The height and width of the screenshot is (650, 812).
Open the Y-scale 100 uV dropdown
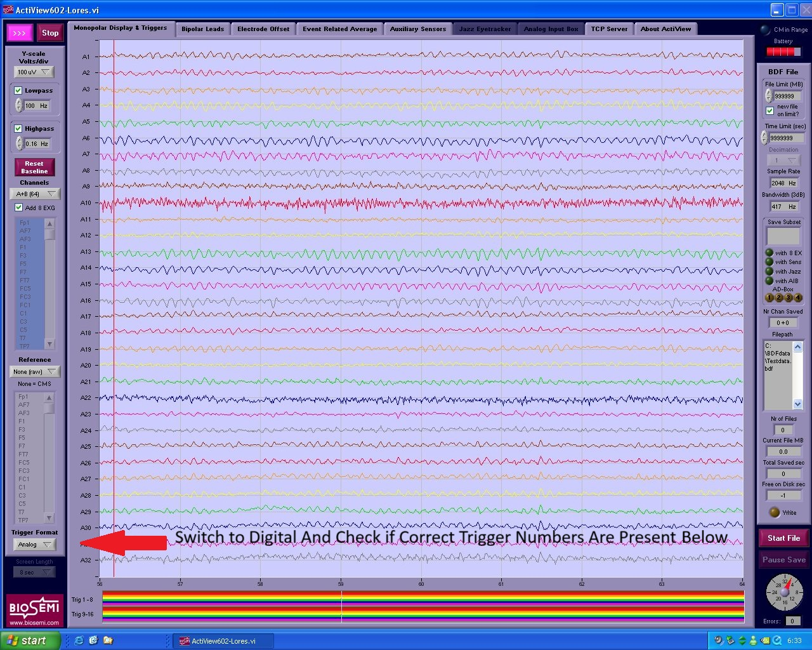click(x=34, y=72)
